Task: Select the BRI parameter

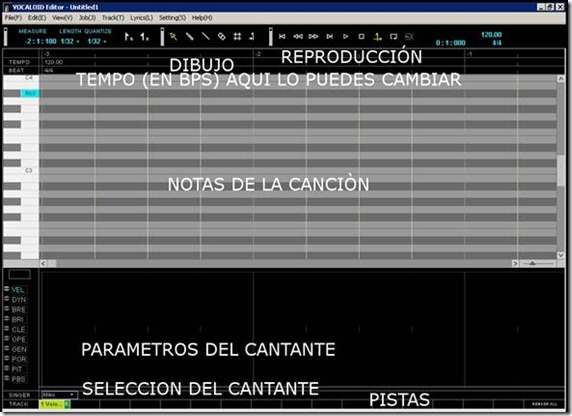Action: pyautogui.click(x=18, y=319)
